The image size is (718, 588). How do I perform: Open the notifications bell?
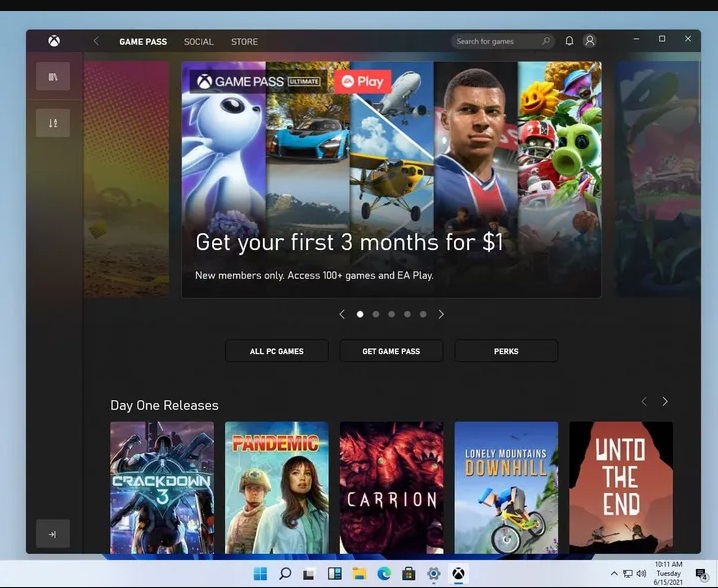[569, 41]
